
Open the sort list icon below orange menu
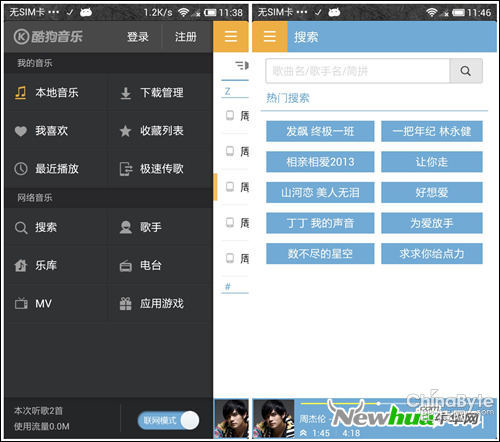(x=242, y=65)
